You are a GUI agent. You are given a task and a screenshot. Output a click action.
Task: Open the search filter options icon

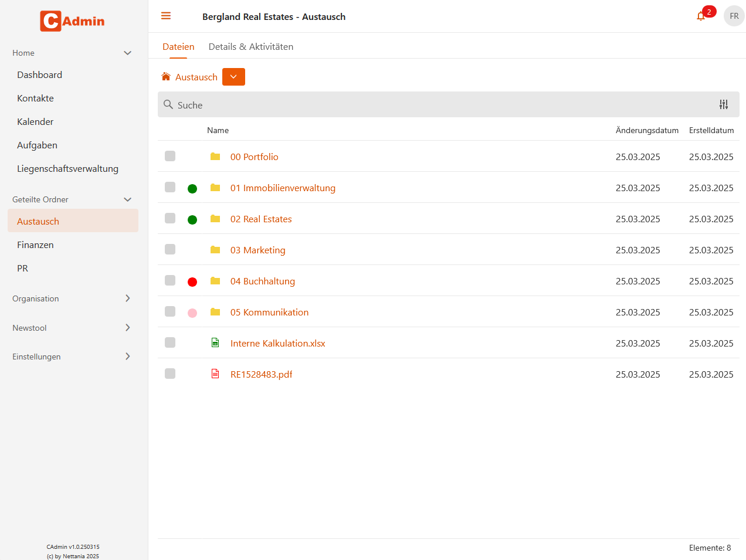coord(724,104)
